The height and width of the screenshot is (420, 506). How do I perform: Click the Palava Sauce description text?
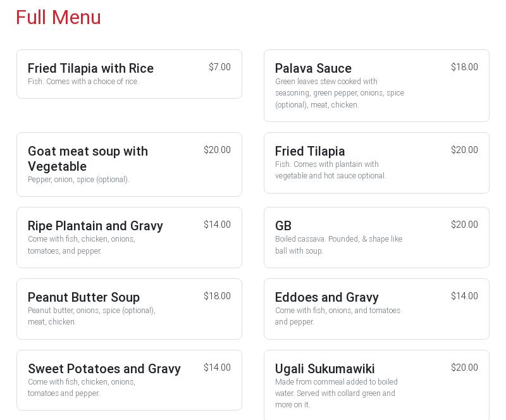(340, 93)
